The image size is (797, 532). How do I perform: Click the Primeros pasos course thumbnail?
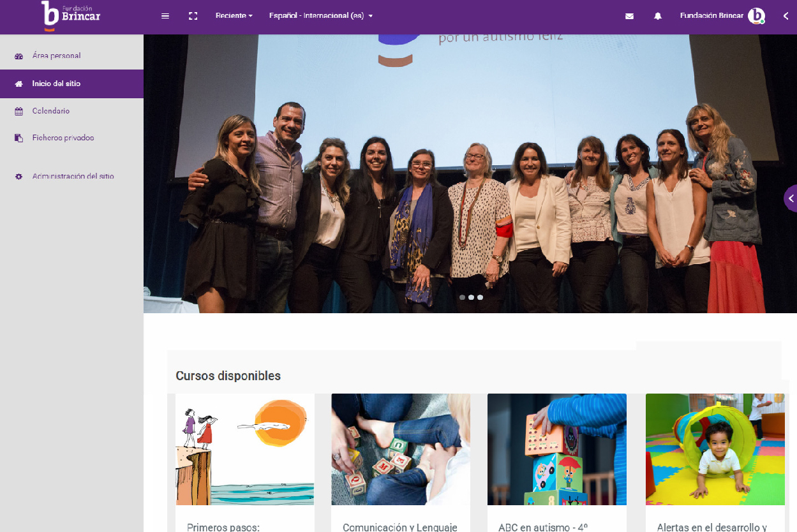(245, 449)
